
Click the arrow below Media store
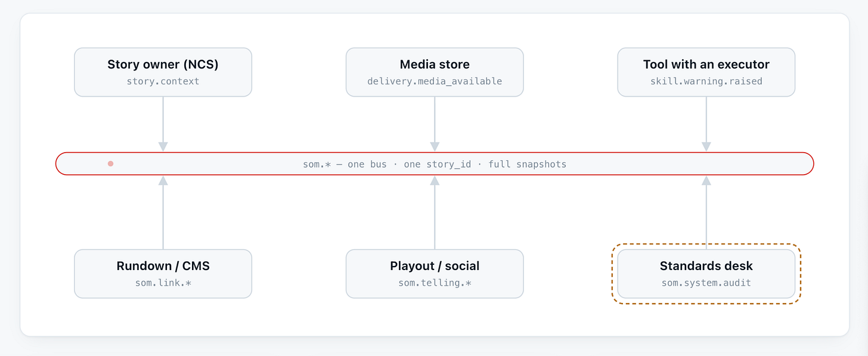pyautogui.click(x=435, y=124)
